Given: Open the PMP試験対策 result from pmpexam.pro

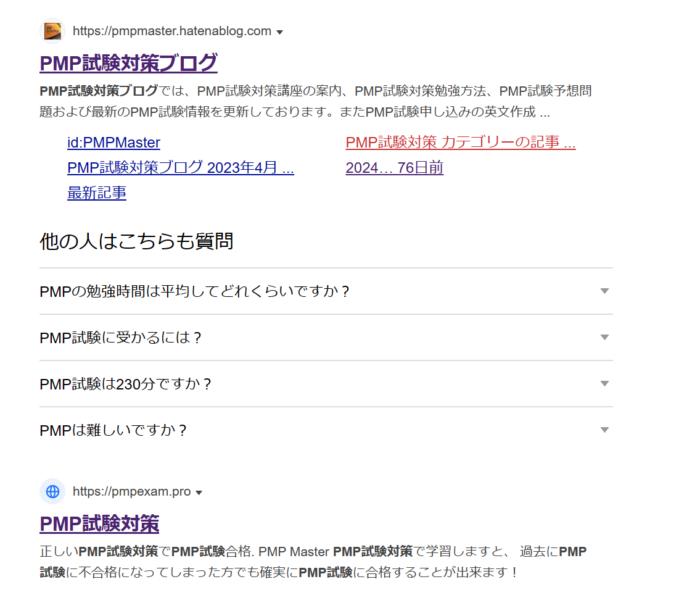Looking at the screenshot, I should tap(99, 524).
